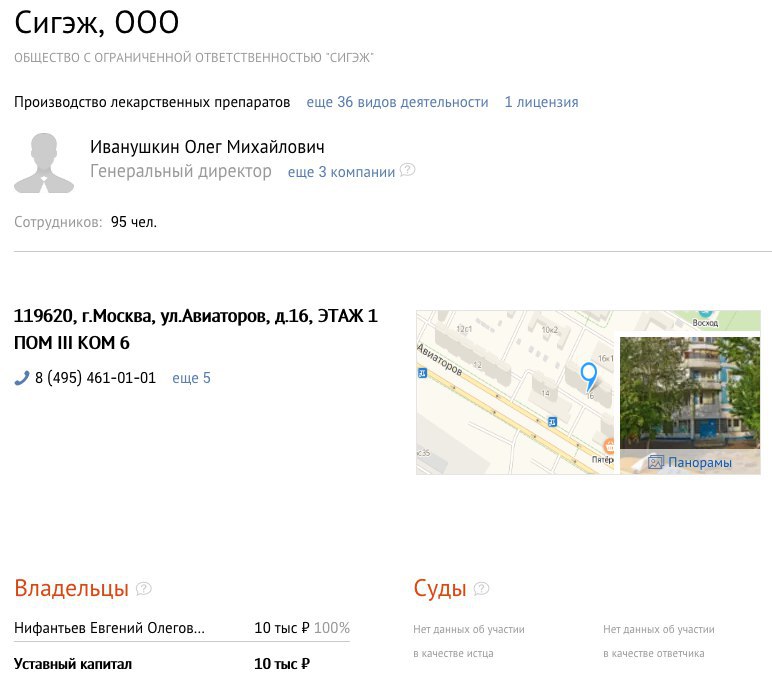772x682 pixels.
Task: Click phone number 8 (495) 461-01-01
Action: tap(95, 378)
